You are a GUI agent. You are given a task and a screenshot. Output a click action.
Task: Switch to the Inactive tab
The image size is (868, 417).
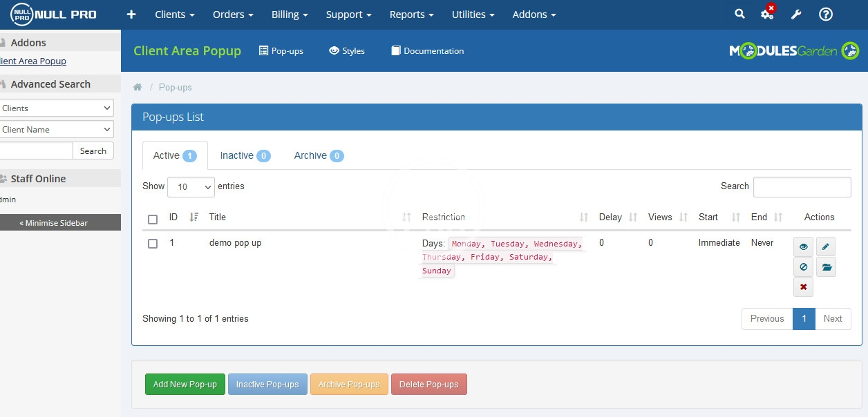pyautogui.click(x=245, y=155)
